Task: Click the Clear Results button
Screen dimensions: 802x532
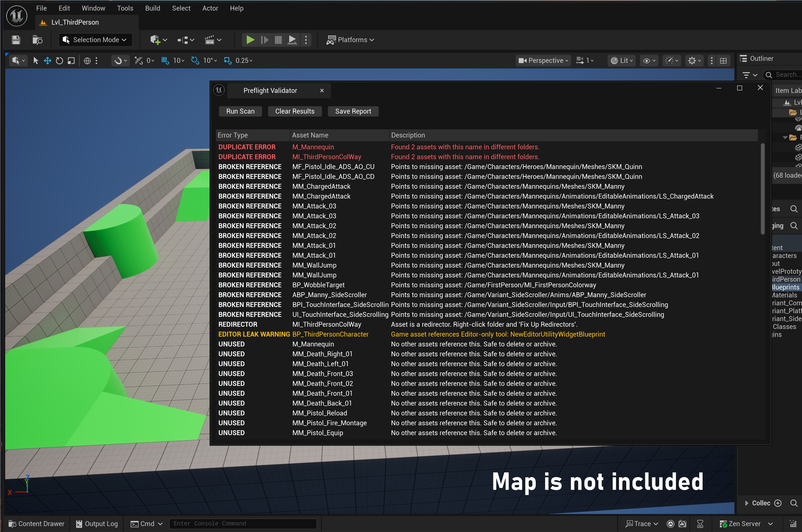Action: (x=294, y=111)
